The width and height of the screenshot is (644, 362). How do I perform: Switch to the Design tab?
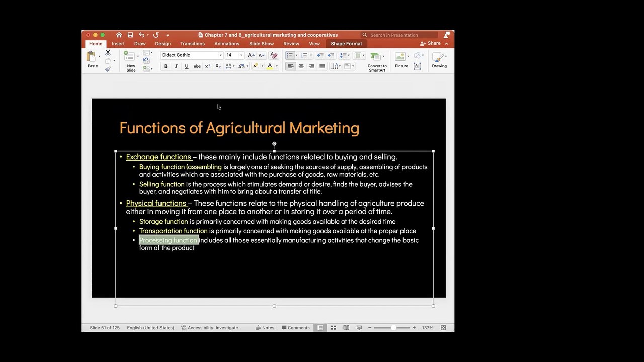[x=163, y=44]
